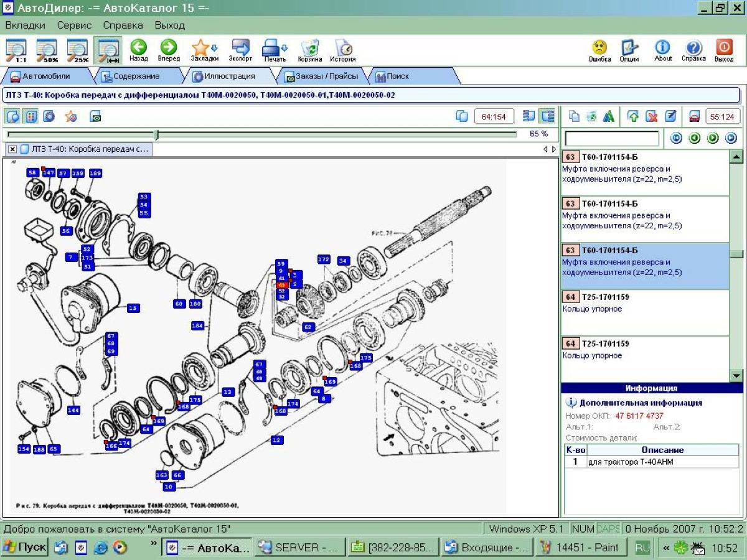Image resolution: width=747 pixels, height=560 pixels.
Task: Click parts list scrollbar up arrow
Action: pyautogui.click(x=736, y=157)
